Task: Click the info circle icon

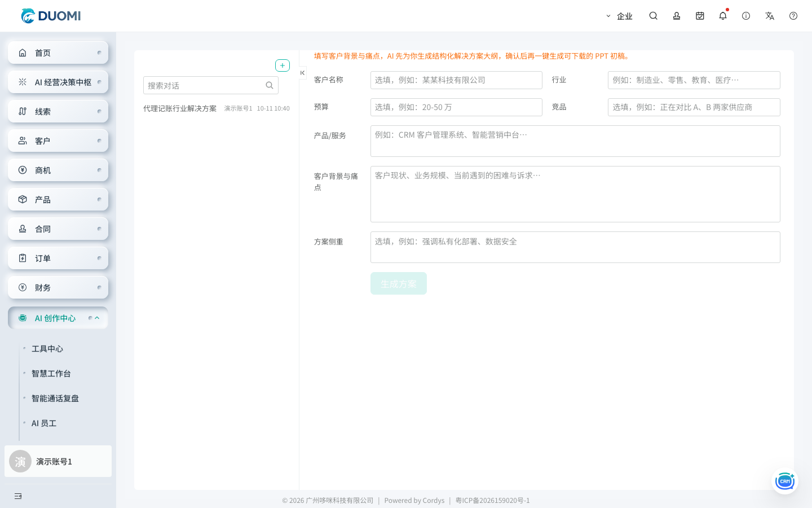Action: [x=746, y=16]
